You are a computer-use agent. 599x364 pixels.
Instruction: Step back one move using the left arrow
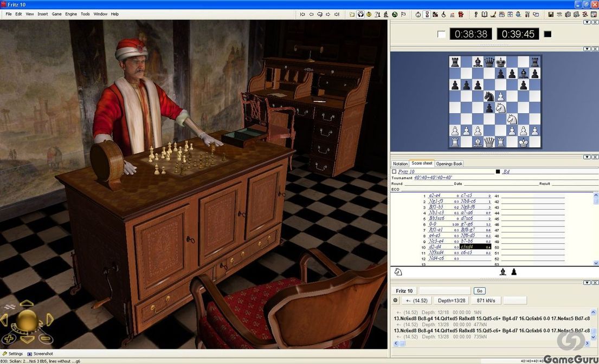(x=311, y=15)
